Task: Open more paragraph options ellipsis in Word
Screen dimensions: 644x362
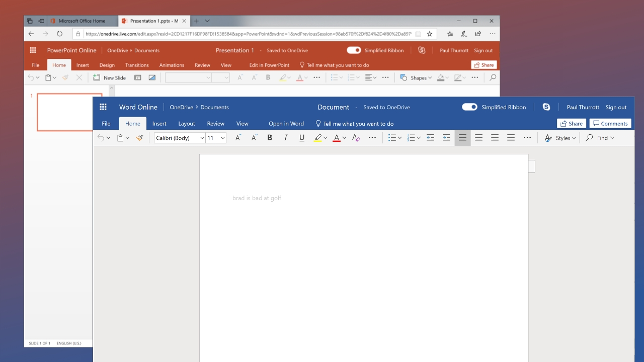Action: point(527,138)
